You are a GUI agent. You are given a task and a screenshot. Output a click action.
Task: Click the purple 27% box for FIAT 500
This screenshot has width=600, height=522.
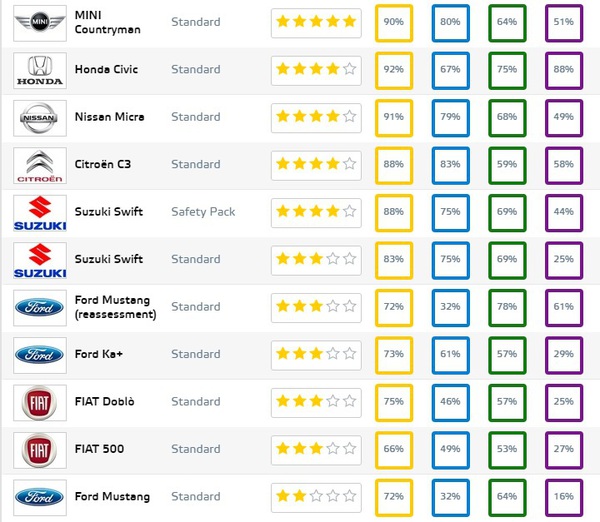(564, 450)
